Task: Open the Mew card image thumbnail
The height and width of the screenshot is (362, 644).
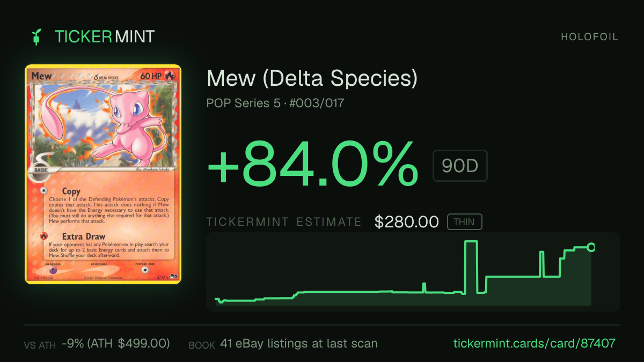Action: pos(103,174)
